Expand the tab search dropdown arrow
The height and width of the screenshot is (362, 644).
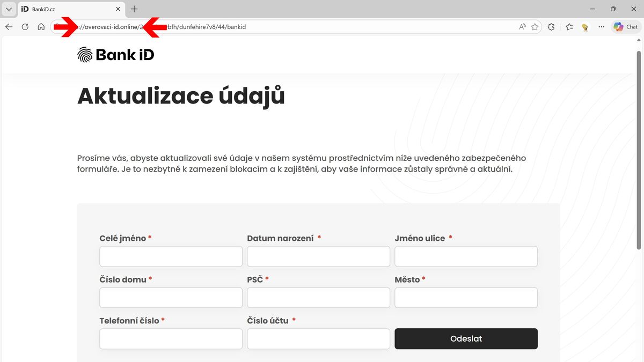tap(9, 9)
